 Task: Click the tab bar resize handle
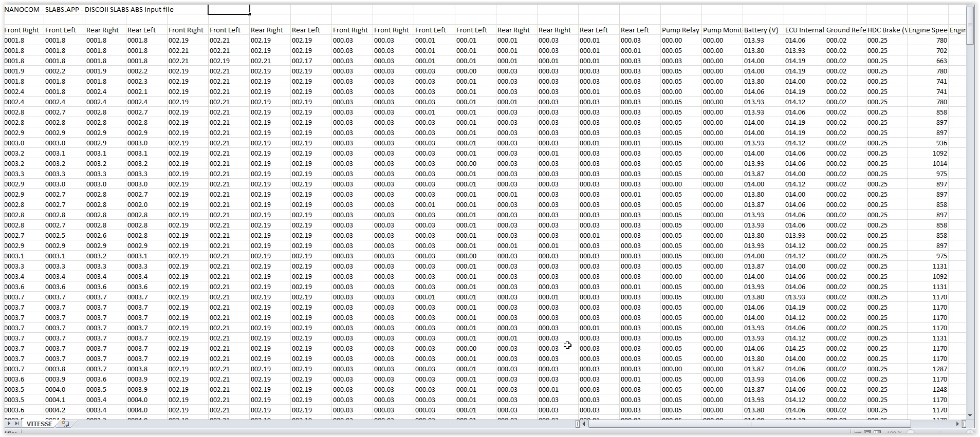click(578, 424)
